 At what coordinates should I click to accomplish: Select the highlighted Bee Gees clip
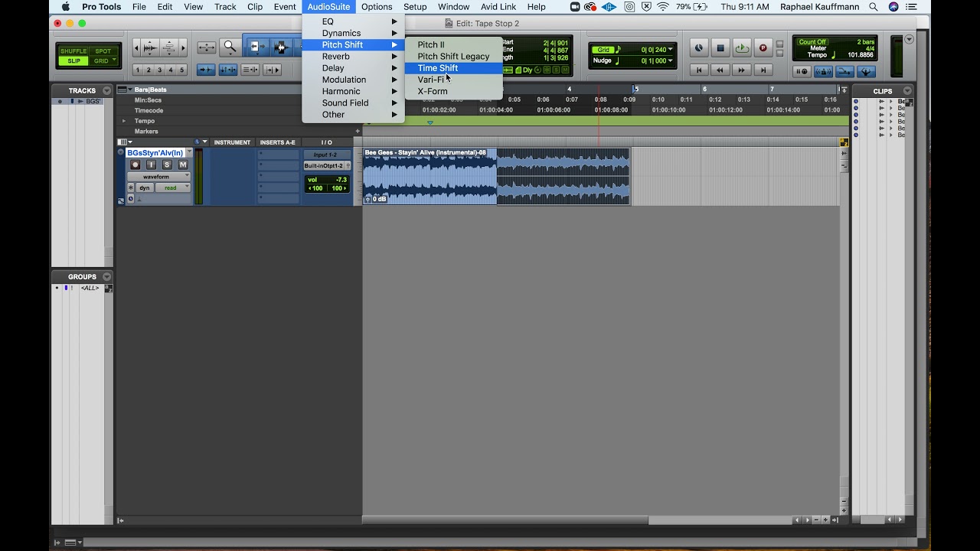point(430,176)
